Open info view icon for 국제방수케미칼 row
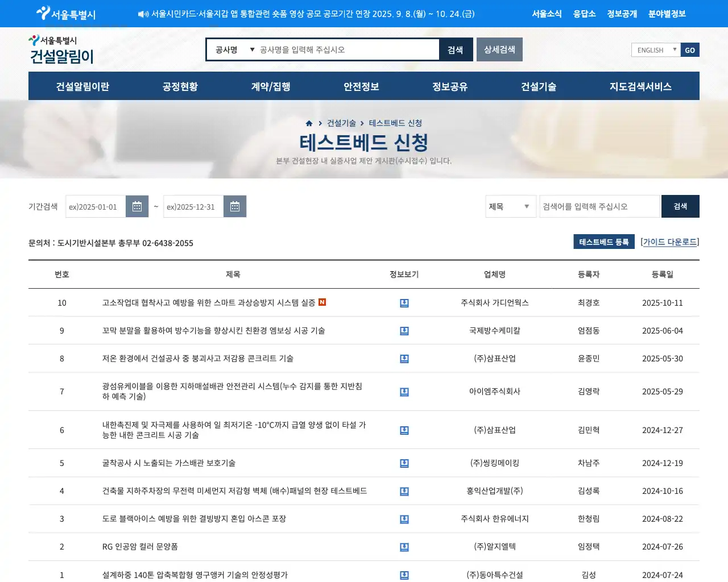The image size is (728, 582). click(x=404, y=331)
